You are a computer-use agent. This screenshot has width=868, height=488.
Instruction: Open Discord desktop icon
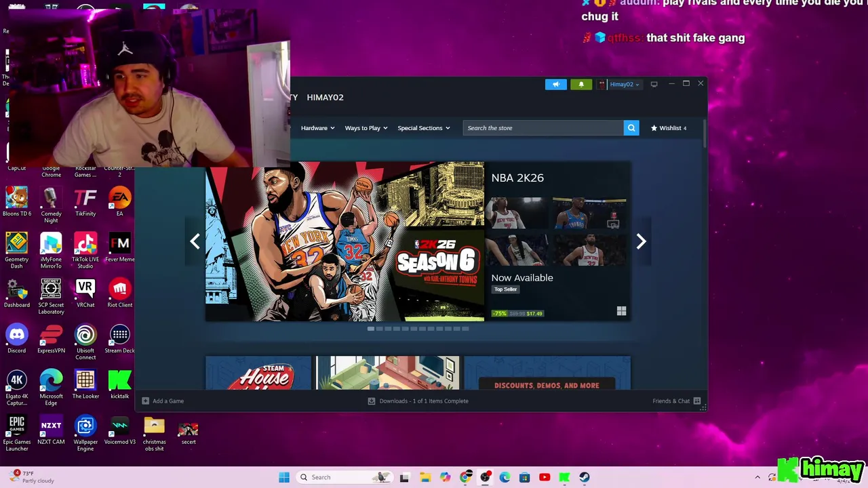click(17, 339)
